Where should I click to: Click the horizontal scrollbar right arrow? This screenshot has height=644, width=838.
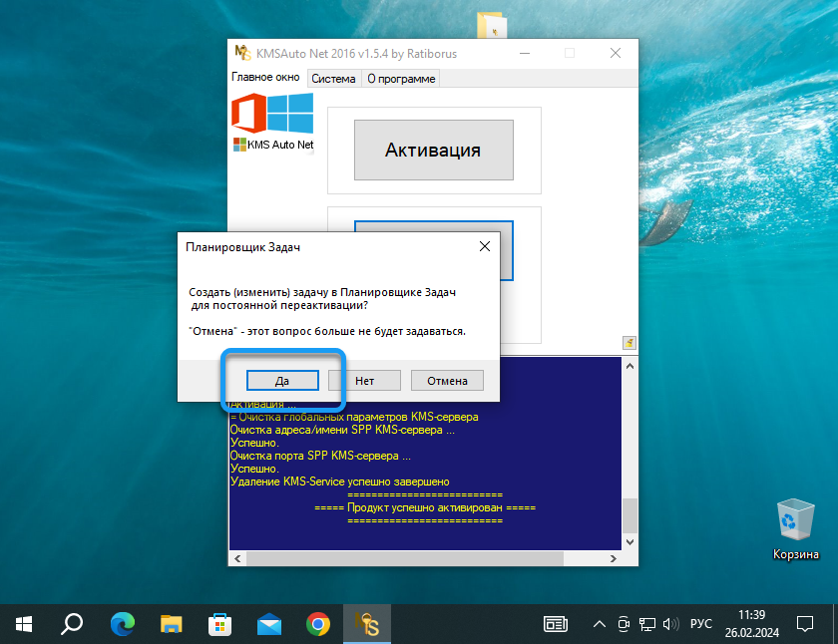click(x=613, y=558)
